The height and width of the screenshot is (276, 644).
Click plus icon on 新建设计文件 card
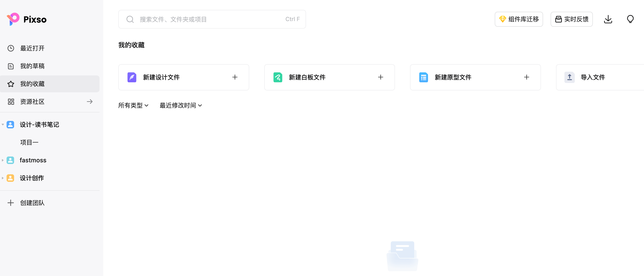[234, 77]
